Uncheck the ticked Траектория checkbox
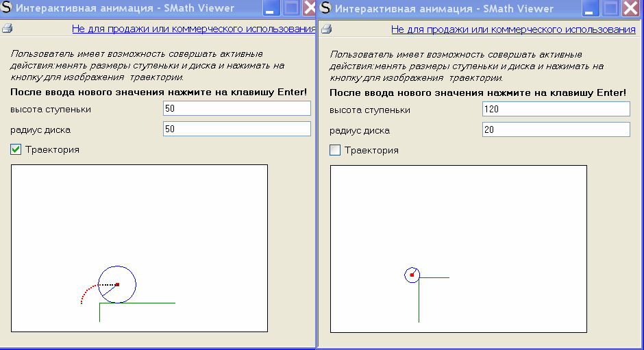The height and width of the screenshot is (350, 644). tap(16, 149)
